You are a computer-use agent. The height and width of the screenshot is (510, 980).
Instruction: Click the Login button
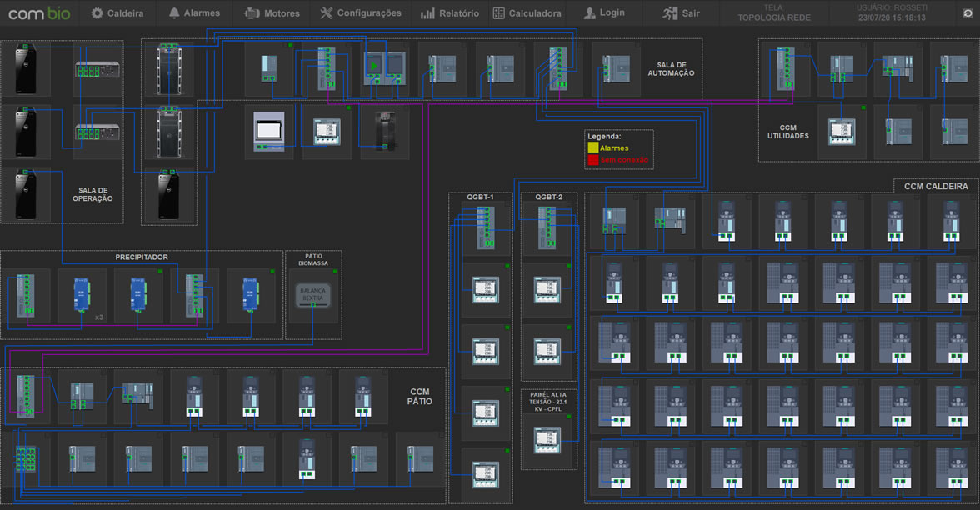click(x=604, y=13)
